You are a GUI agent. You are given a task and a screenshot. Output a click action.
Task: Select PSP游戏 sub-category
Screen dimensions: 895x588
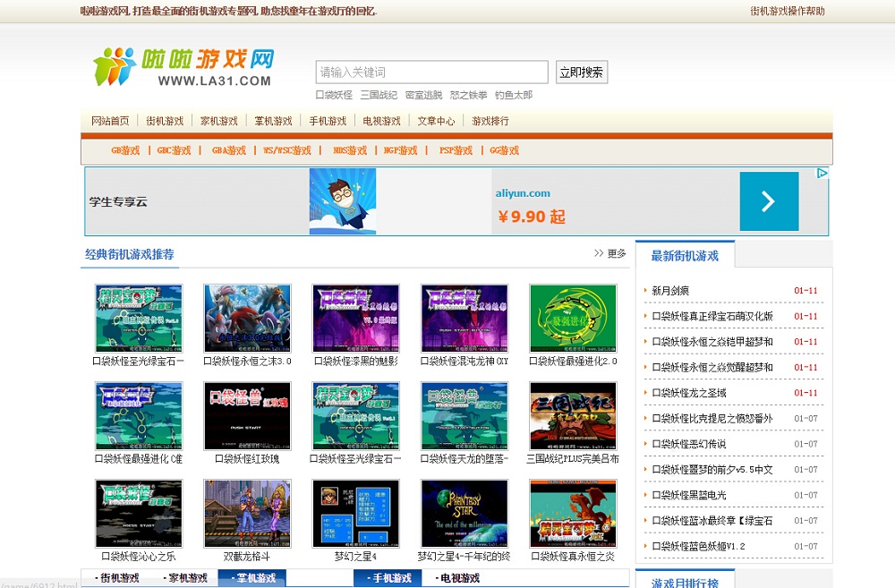pyautogui.click(x=456, y=150)
